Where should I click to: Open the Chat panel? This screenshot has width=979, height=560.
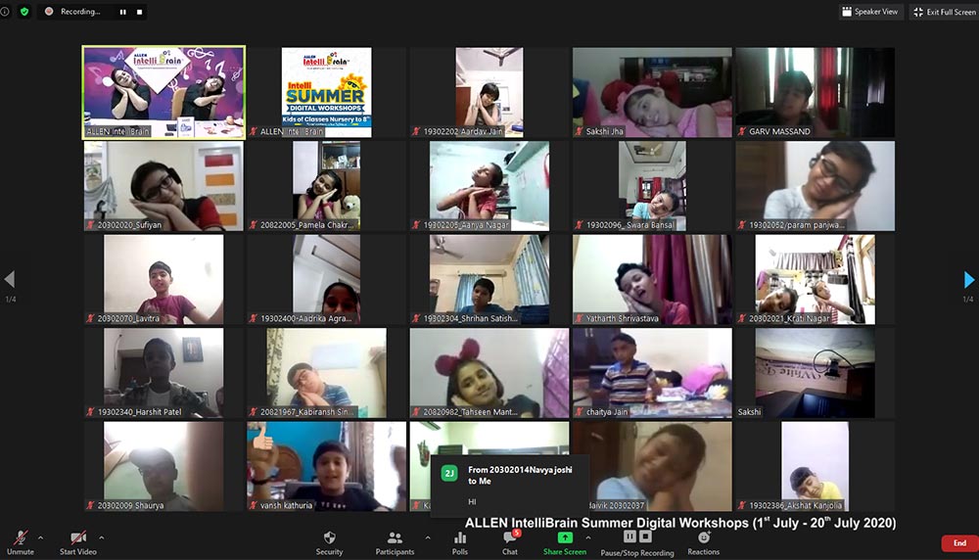click(510, 542)
